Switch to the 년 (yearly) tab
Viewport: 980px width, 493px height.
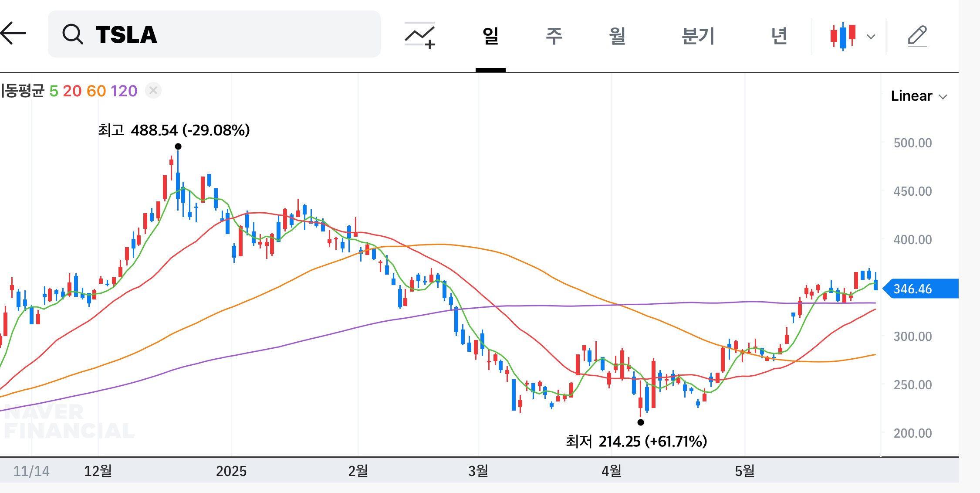(x=779, y=36)
